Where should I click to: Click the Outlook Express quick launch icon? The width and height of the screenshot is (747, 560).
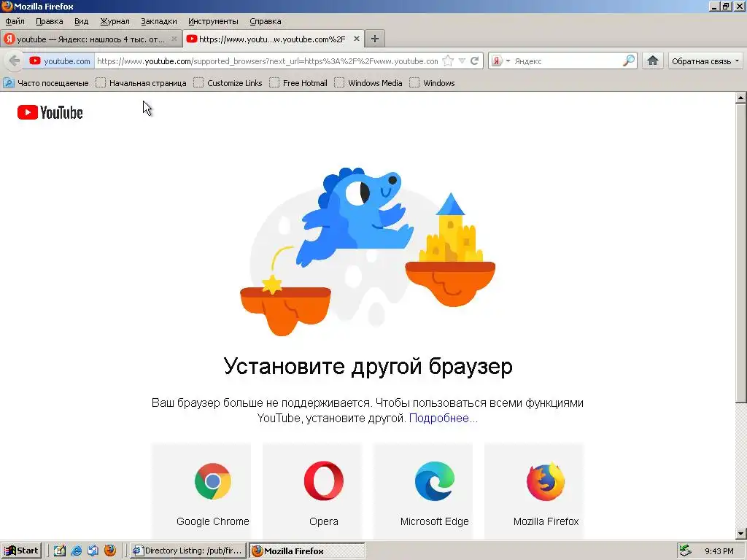[93, 551]
